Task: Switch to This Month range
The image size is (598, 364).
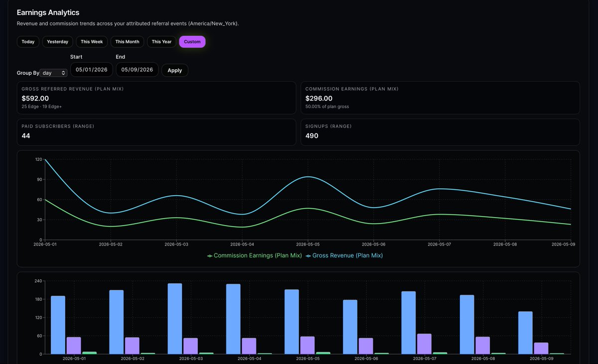Action: click(x=127, y=42)
